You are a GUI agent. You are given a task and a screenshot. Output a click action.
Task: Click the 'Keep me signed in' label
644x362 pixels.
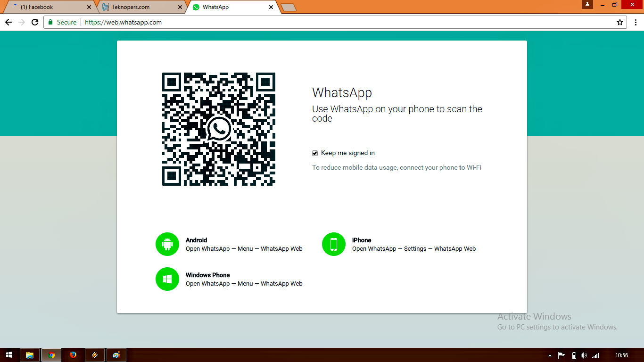(x=348, y=153)
